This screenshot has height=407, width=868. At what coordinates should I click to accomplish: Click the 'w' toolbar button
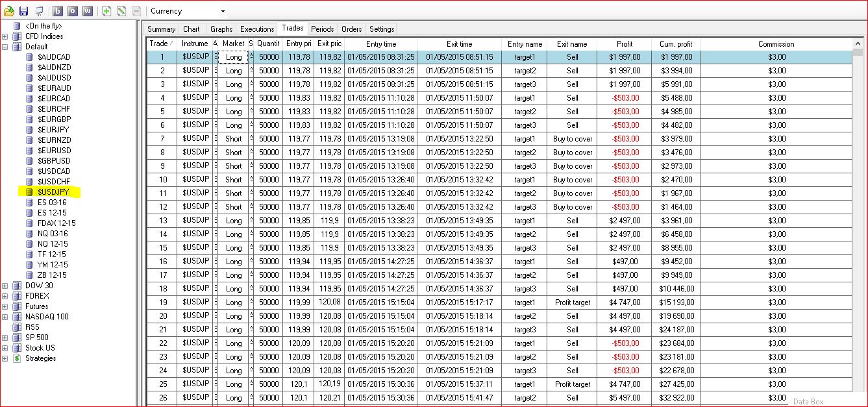pyautogui.click(x=88, y=11)
